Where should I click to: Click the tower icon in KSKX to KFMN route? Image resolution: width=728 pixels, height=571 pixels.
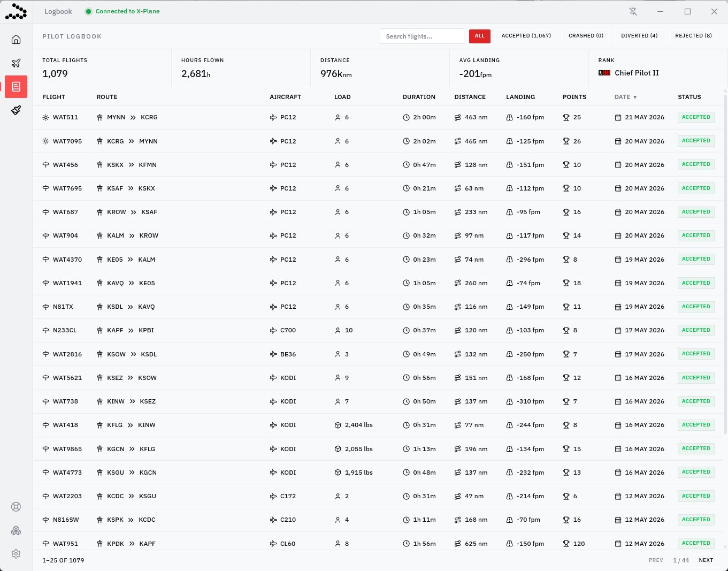coord(99,165)
